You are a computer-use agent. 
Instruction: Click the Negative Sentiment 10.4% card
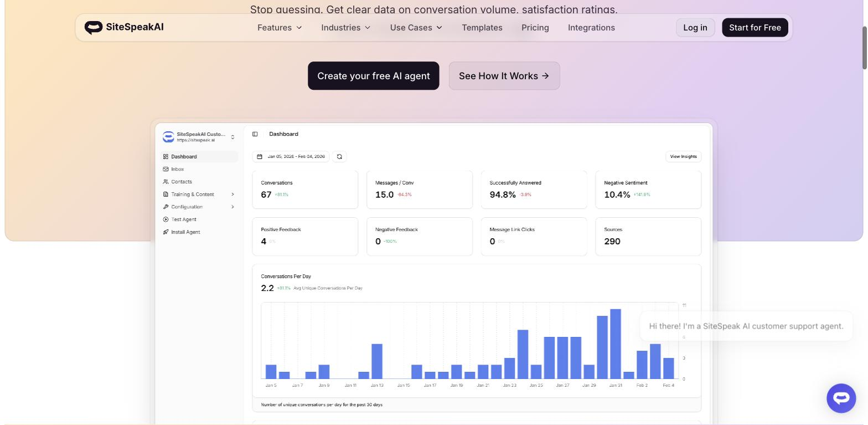(648, 190)
